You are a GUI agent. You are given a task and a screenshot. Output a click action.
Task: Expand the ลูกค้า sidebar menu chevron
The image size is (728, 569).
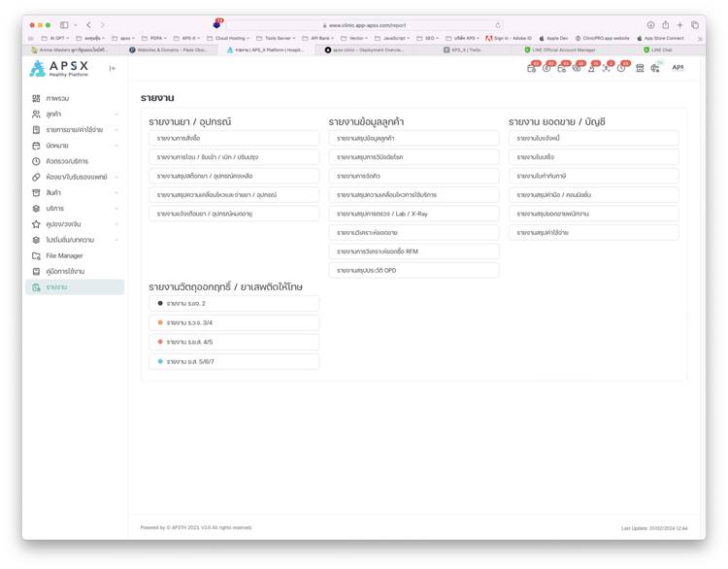pyautogui.click(x=116, y=114)
